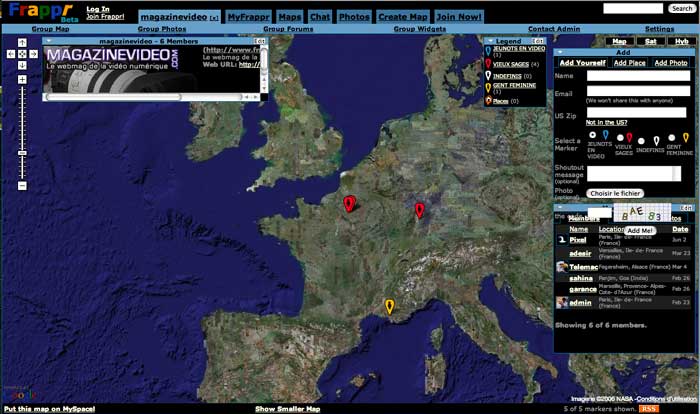Switch to Sat view
The width and height of the screenshot is (700, 414).
(x=650, y=41)
